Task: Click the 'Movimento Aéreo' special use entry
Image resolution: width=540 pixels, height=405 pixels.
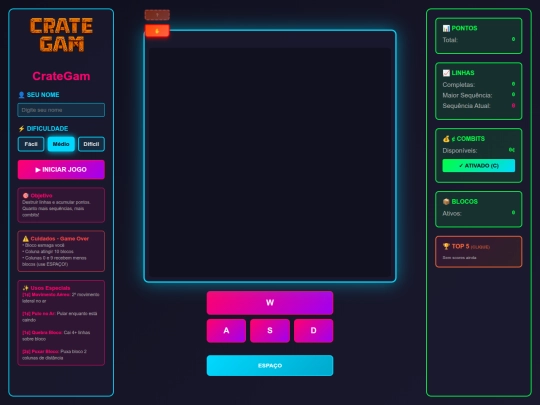Action: [x=61, y=298]
